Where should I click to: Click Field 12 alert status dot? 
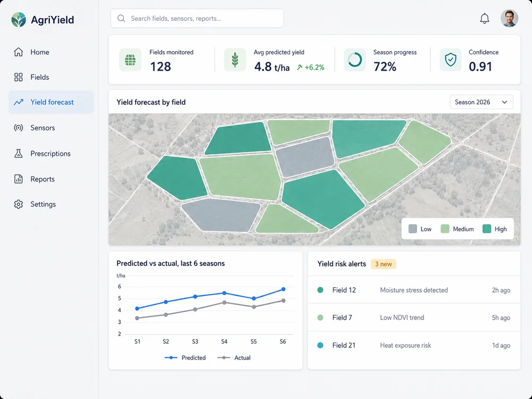[320, 290]
